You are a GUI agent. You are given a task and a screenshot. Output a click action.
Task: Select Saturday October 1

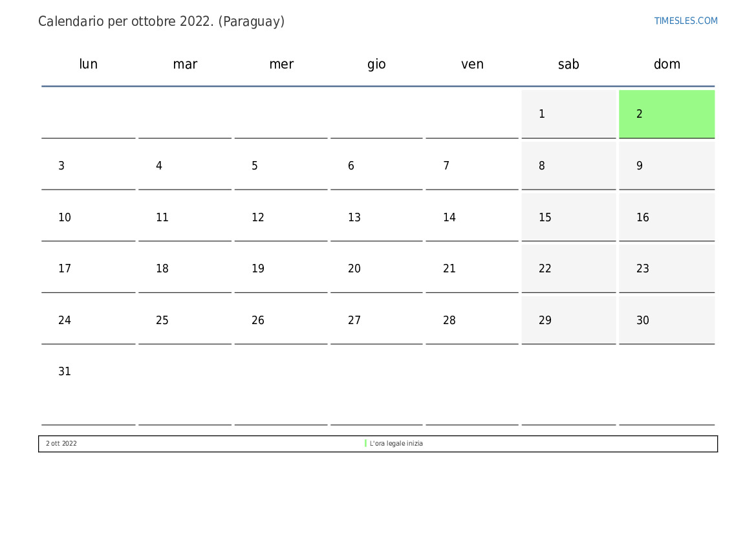pos(568,114)
